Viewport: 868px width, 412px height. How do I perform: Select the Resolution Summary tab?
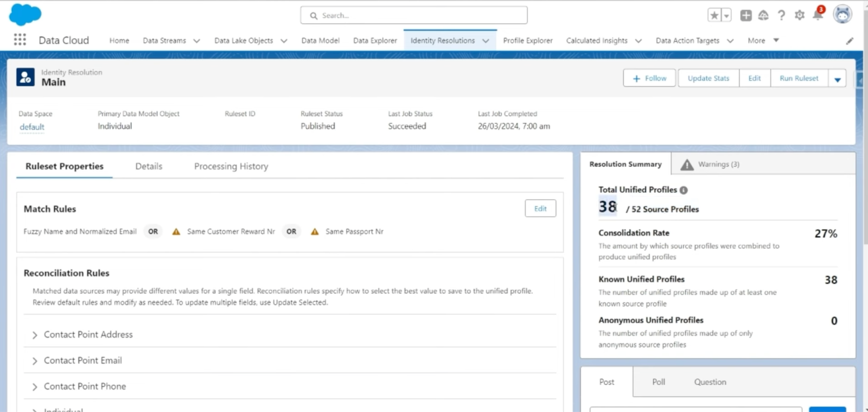point(626,164)
